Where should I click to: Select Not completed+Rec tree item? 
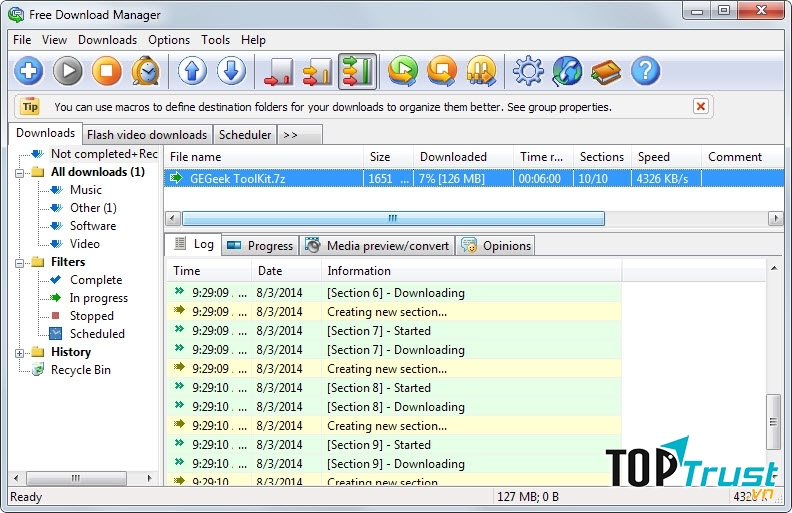(x=104, y=153)
